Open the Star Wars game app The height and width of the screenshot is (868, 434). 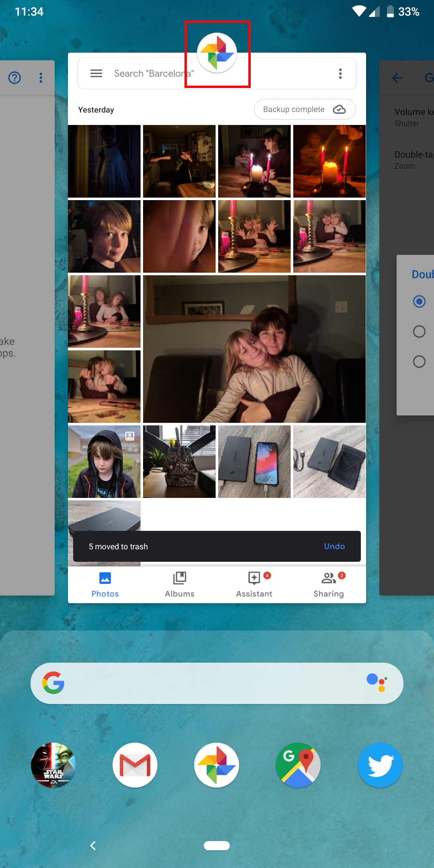(x=53, y=765)
